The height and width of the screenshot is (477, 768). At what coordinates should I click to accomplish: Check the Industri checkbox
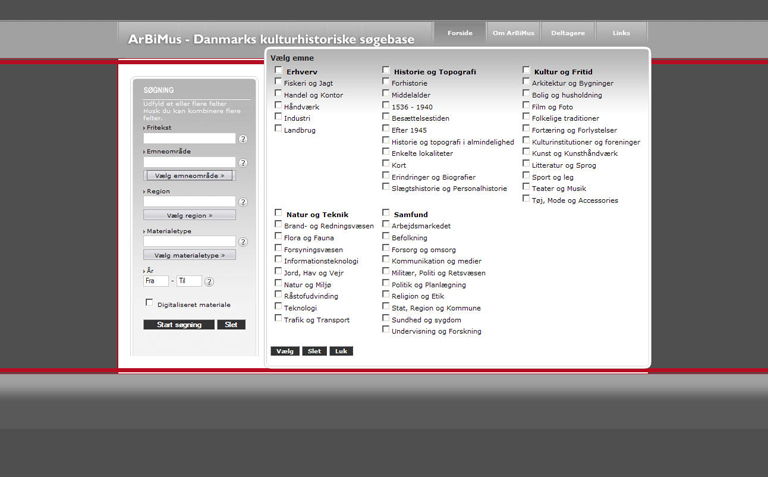278,117
